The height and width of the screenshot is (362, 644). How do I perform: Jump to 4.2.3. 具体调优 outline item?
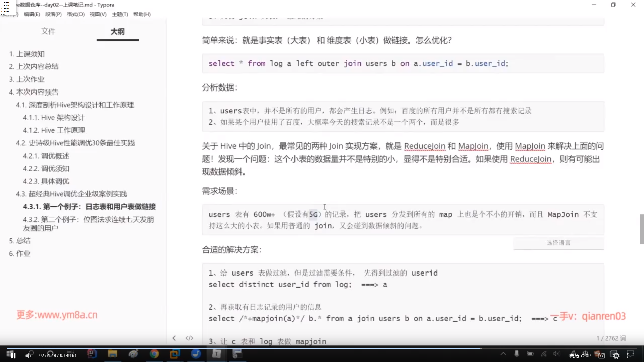pyautogui.click(x=46, y=181)
